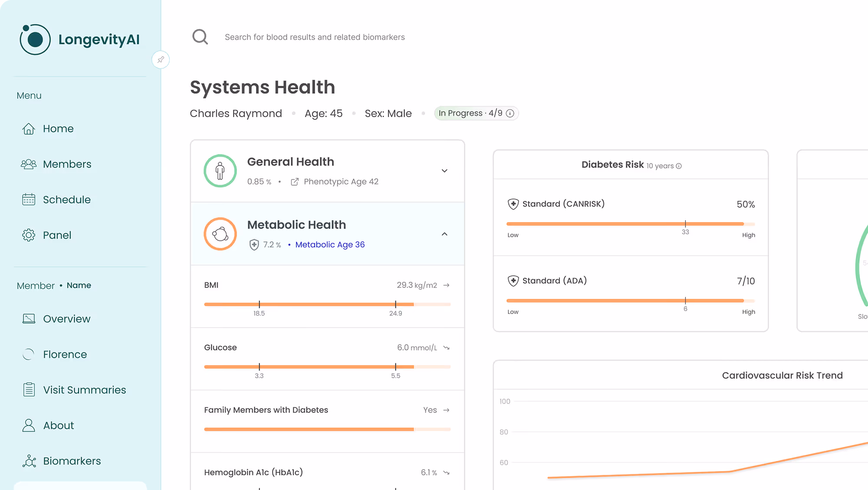This screenshot has width=868, height=490.
Task: Click the LongevityAI logo icon
Action: [x=35, y=39]
